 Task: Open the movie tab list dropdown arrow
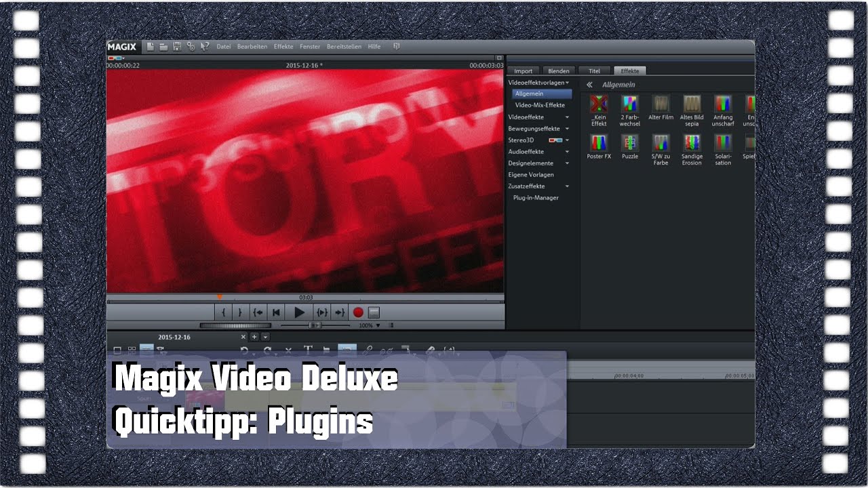click(265, 336)
